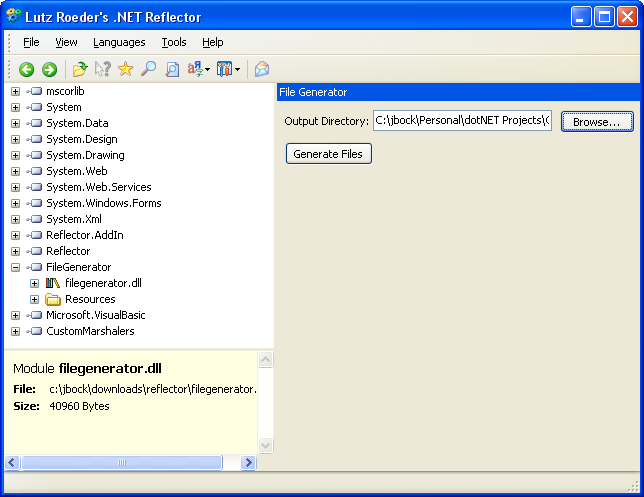Click the language selection 'a' toolbar icon
The width and height of the screenshot is (644, 497).
click(195, 69)
